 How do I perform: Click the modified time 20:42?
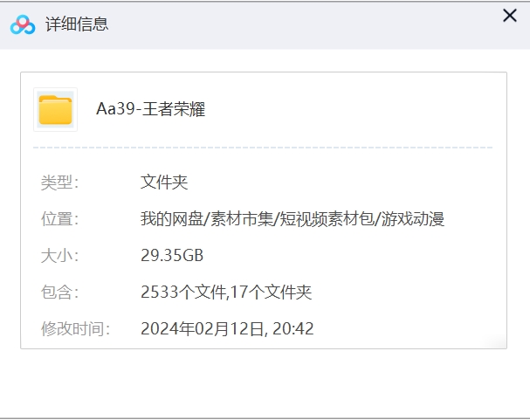click(x=295, y=329)
